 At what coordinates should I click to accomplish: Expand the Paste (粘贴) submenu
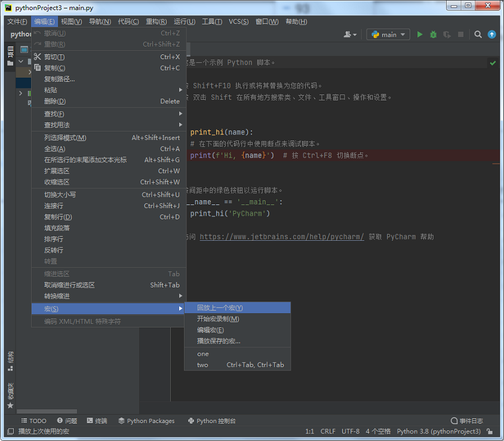tap(109, 90)
